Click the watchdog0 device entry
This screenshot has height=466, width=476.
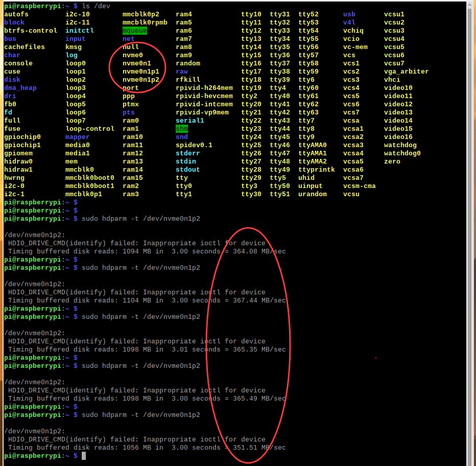click(x=402, y=153)
